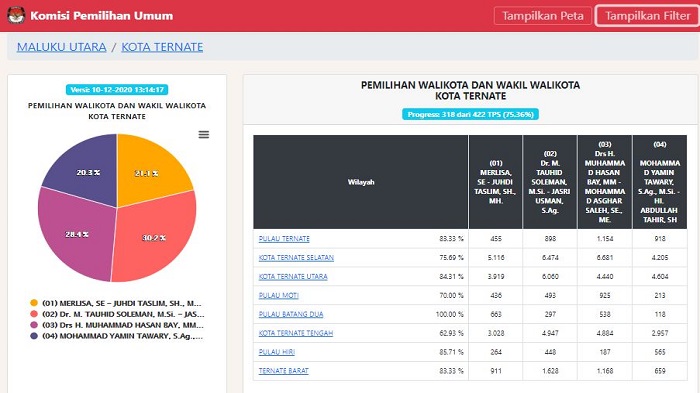Click the 6.474 vote count cell

[550, 257]
